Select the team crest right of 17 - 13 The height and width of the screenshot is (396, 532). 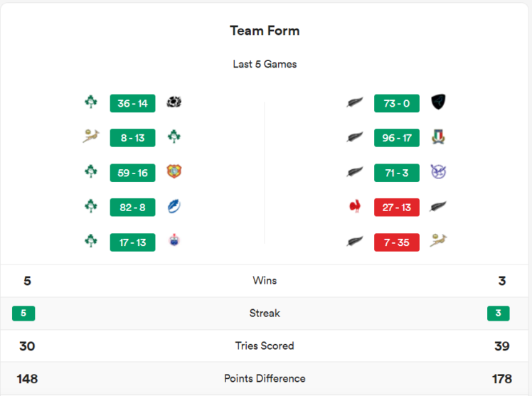pyautogui.click(x=174, y=240)
